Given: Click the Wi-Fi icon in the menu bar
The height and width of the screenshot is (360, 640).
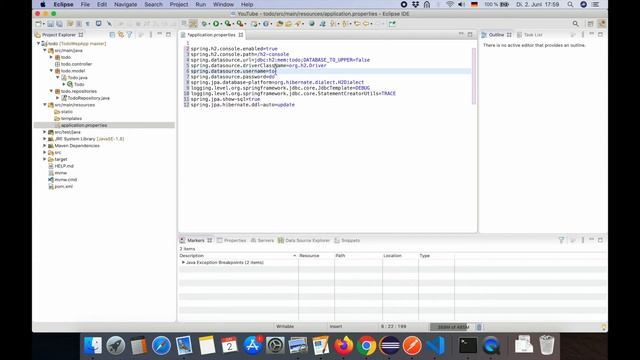Looking at the screenshot, I should 450,4.
